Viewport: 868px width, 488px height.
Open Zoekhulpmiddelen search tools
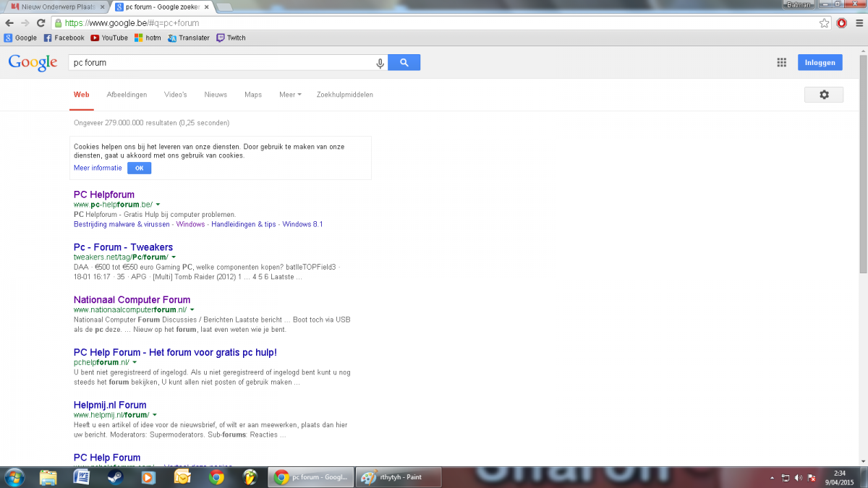[345, 95]
